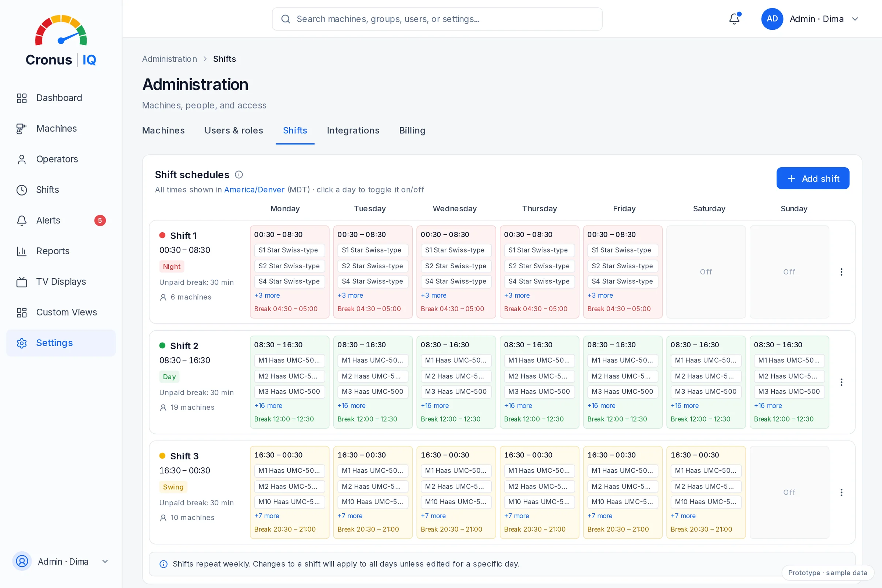Click the Reports bar chart icon
Screen dimensions: 882x588
point(22,251)
